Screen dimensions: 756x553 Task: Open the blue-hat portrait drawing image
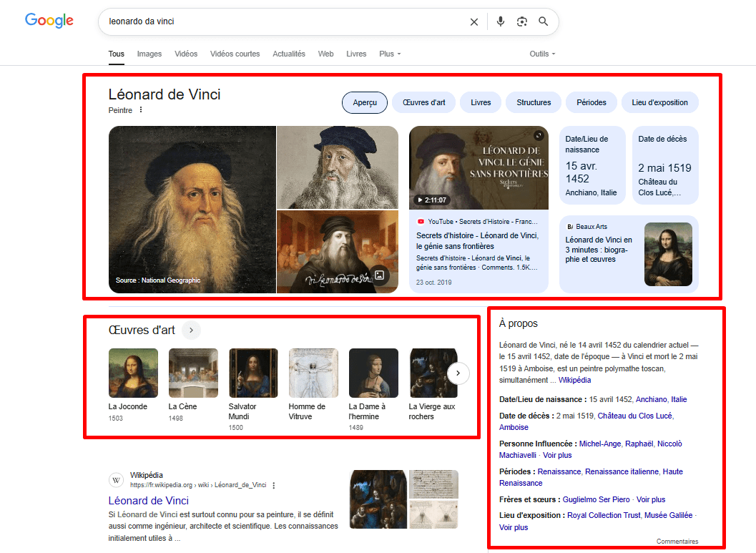point(338,167)
